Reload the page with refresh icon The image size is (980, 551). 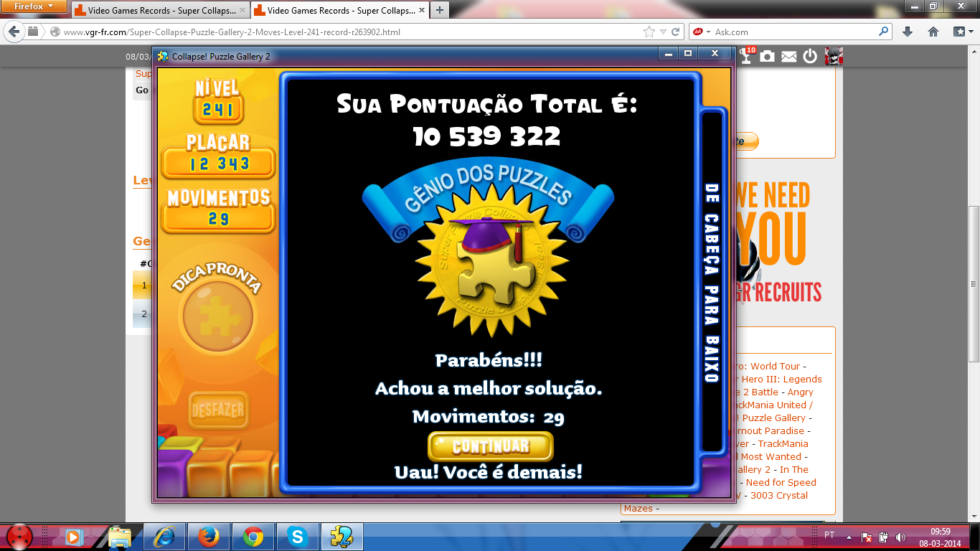point(675,32)
